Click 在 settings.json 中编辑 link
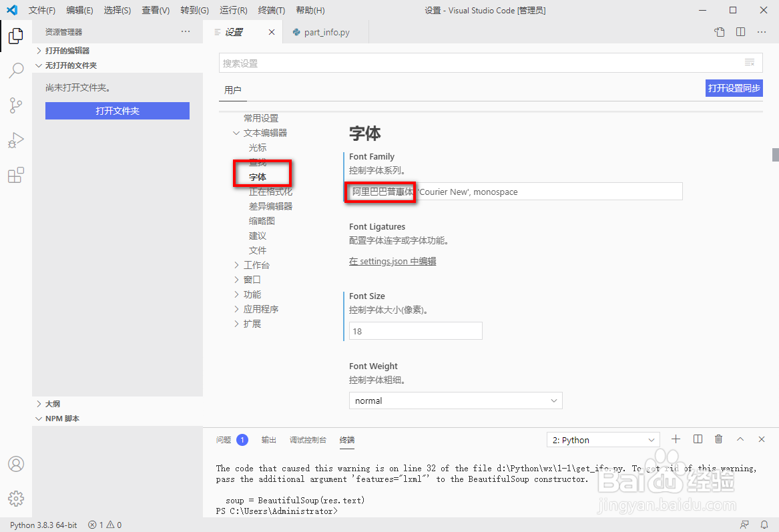This screenshot has height=532, width=779. click(x=393, y=261)
